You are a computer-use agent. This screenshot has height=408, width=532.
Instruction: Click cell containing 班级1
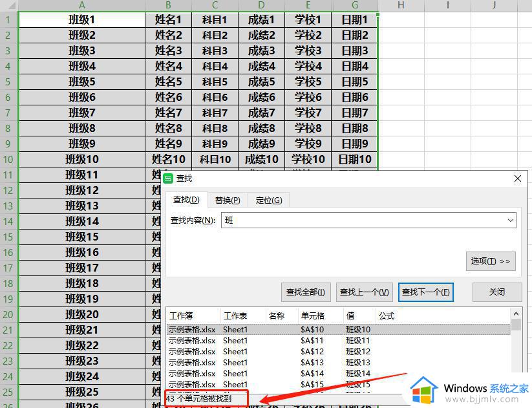81,19
